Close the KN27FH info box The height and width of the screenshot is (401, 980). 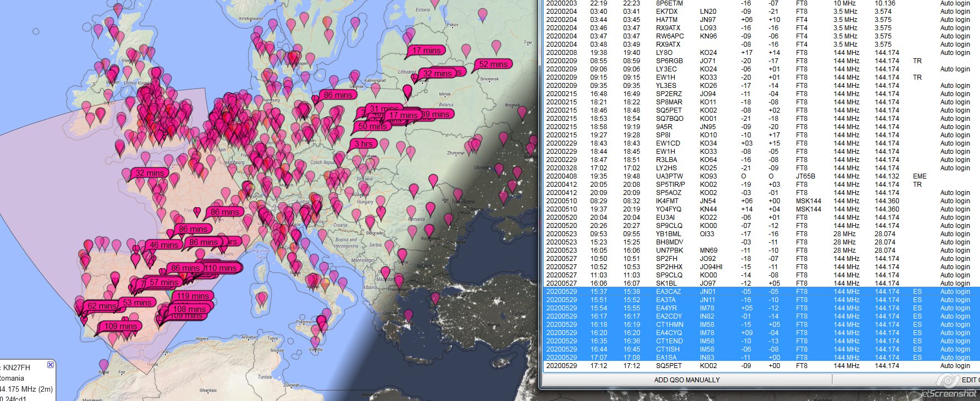coord(51,365)
